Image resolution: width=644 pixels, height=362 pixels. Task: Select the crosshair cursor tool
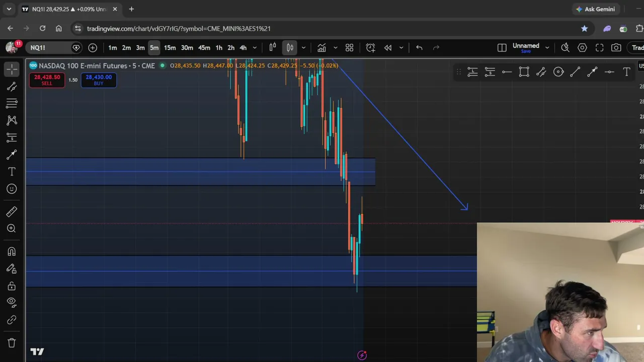tap(12, 68)
